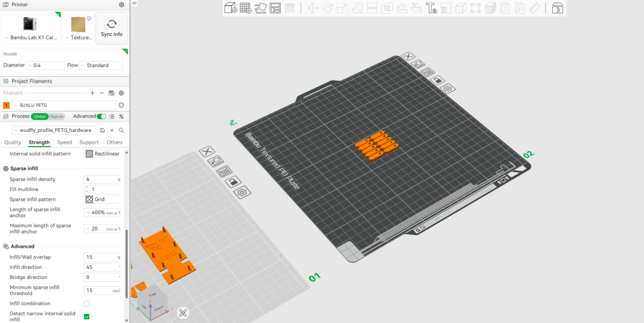Toggle the Advanced mode switch
Screen dimensions: 644x323
click(x=101, y=116)
